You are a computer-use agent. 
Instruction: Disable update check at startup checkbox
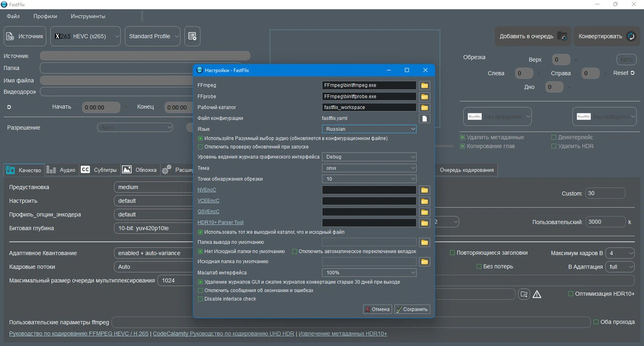pyautogui.click(x=201, y=146)
